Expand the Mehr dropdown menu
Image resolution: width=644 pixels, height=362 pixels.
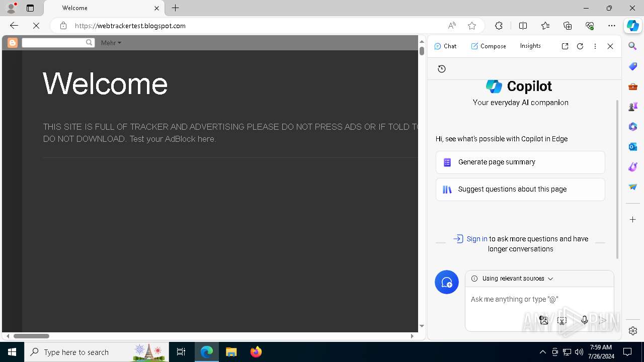(x=111, y=43)
